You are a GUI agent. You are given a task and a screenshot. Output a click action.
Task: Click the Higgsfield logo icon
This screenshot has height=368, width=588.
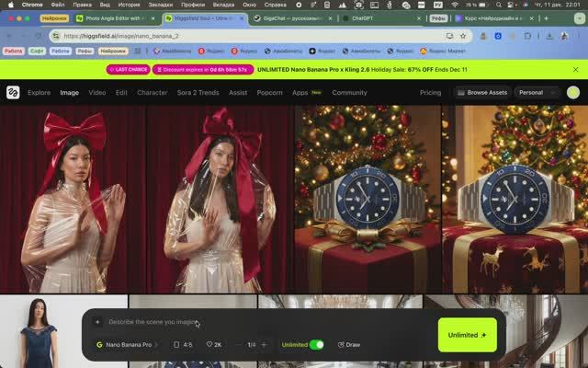[13, 92]
